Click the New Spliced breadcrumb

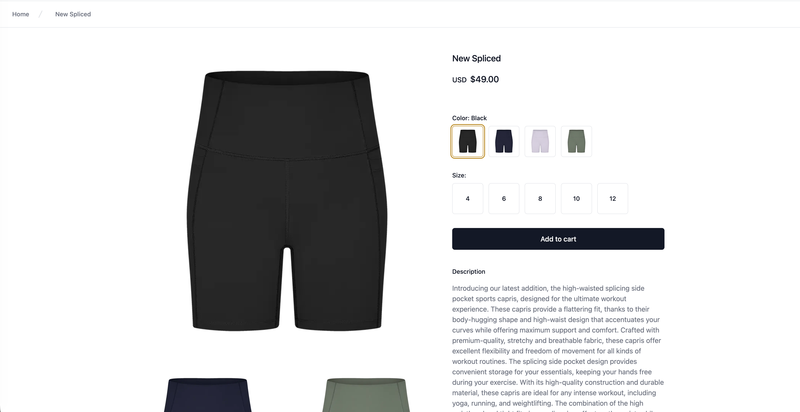(x=73, y=14)
